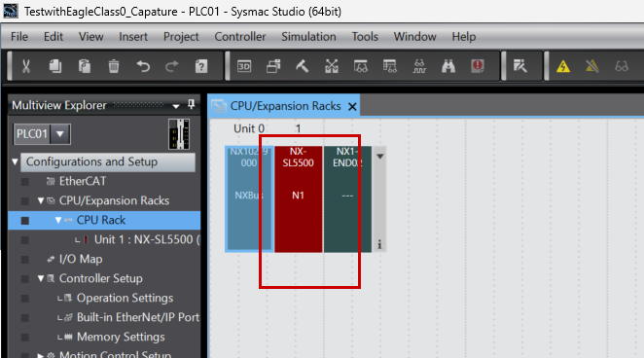The image size is (644, 358).
Task: Open the help question mark icon
Action: click(x=201, y=66)
